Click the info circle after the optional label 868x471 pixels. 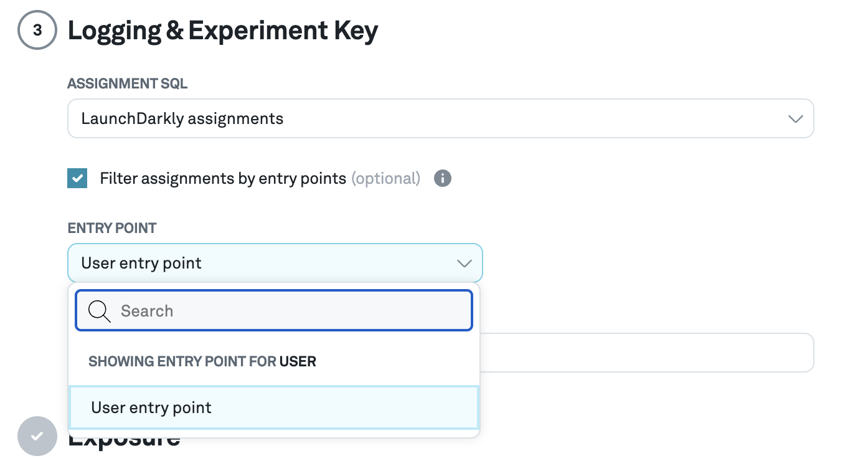pyautogui.click(x=443, y=179)
